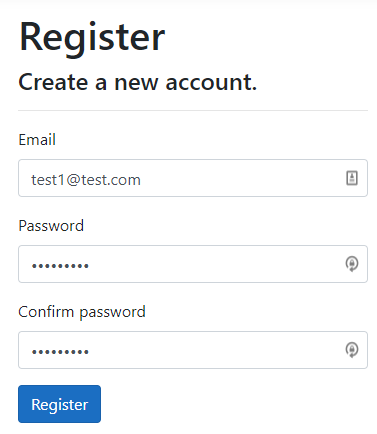Click the test1 text in the email address
This screenshot has height=434, width=377.
click(x=48, y=180)
